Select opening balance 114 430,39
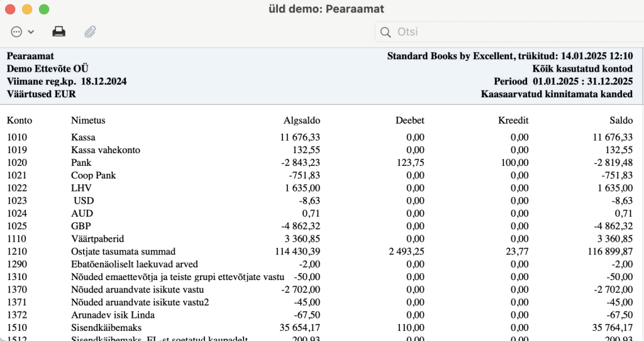Screen dimensions: 644x341 (x=297, y=252)
